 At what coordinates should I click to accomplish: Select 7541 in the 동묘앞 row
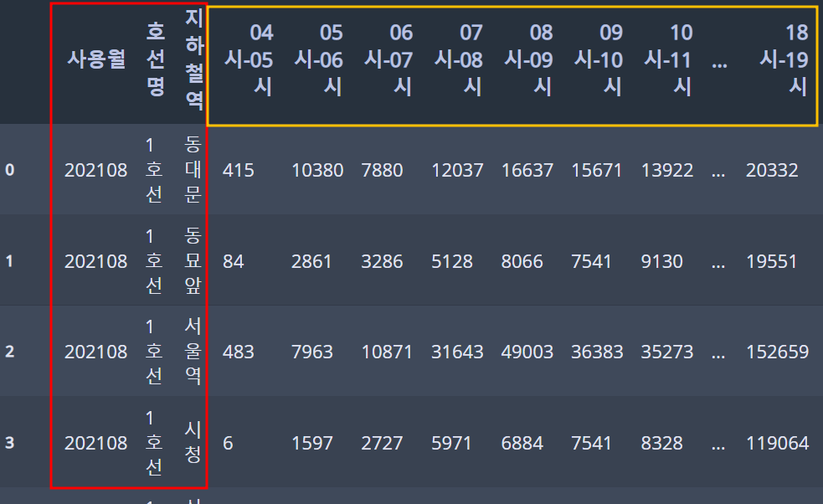592,261
